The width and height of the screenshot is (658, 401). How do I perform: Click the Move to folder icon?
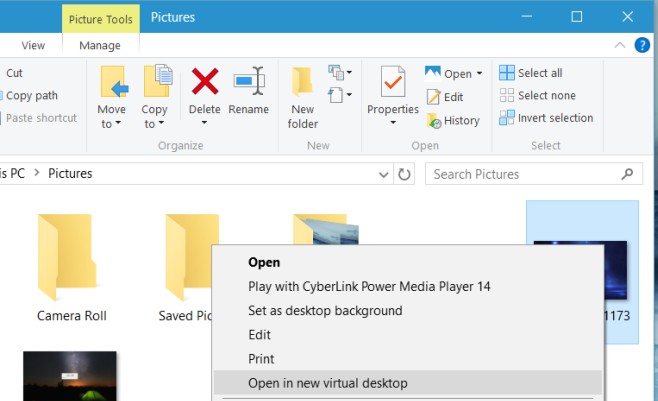pos(113,82)
